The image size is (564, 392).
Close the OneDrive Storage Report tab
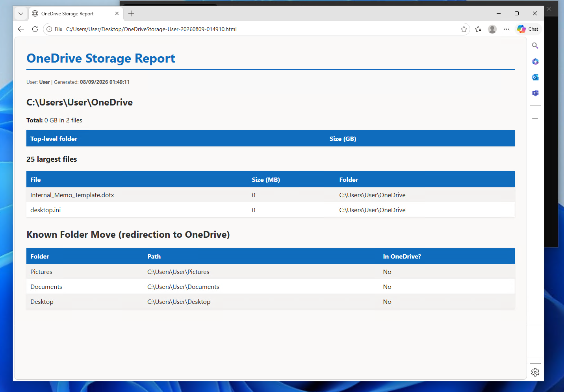click(x=117, y=13)
